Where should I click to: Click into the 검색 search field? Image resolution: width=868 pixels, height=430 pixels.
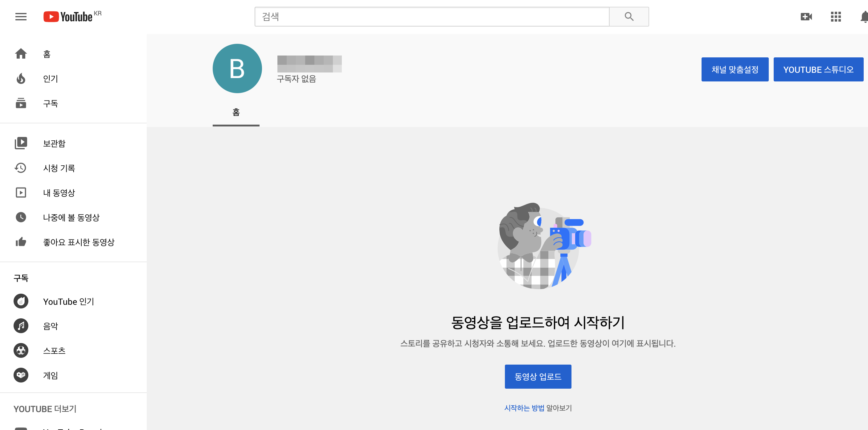pos(431,17)
